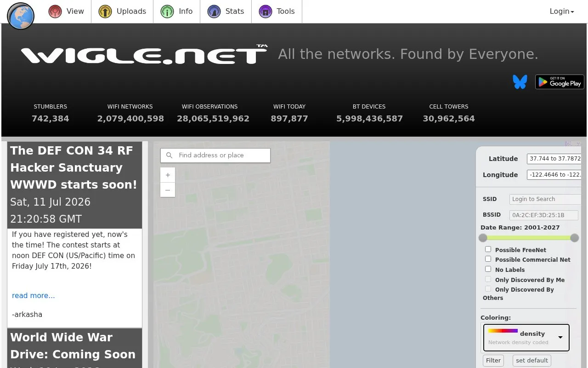
Task: Click the Longitude input field
Action: click(x=554, y=175)
